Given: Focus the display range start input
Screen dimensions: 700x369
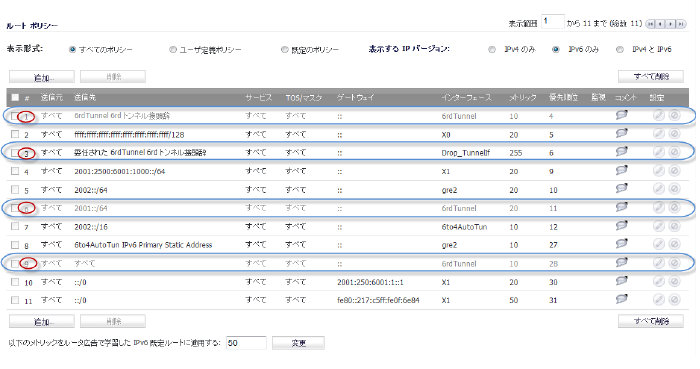Looking at the screenshot, I should tap(553, 22).
